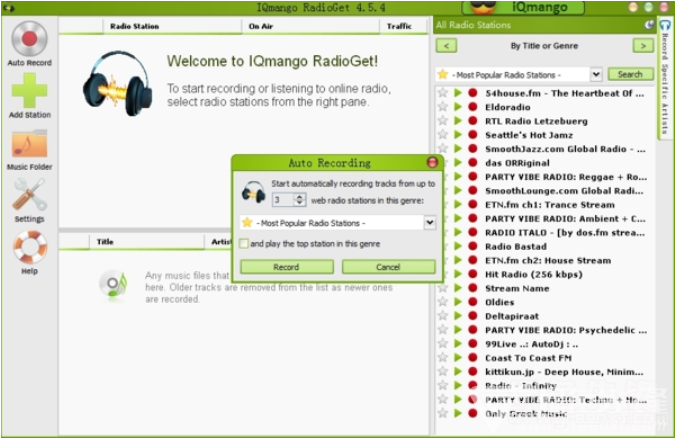Viewport: 677px width, 439px height.
Task: Open the Auto Record tool
Action: click(x=29, y=44)
